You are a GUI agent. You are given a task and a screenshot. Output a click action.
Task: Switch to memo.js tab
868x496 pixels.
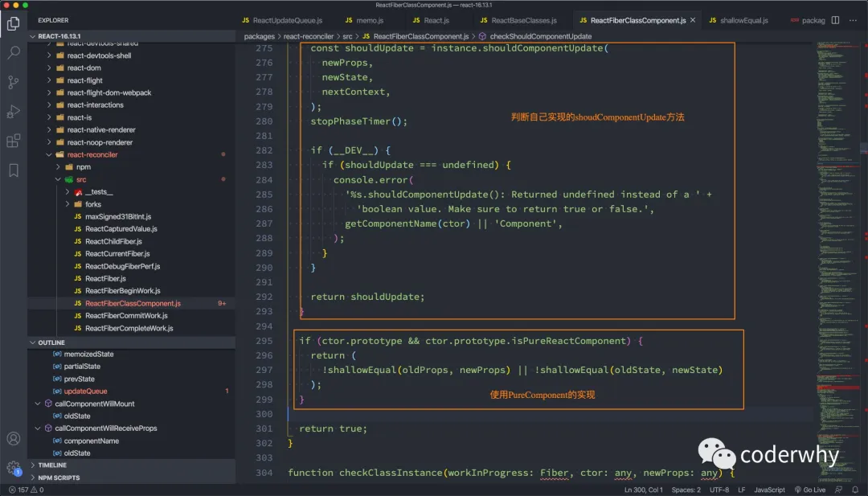(x=364, y=20)
